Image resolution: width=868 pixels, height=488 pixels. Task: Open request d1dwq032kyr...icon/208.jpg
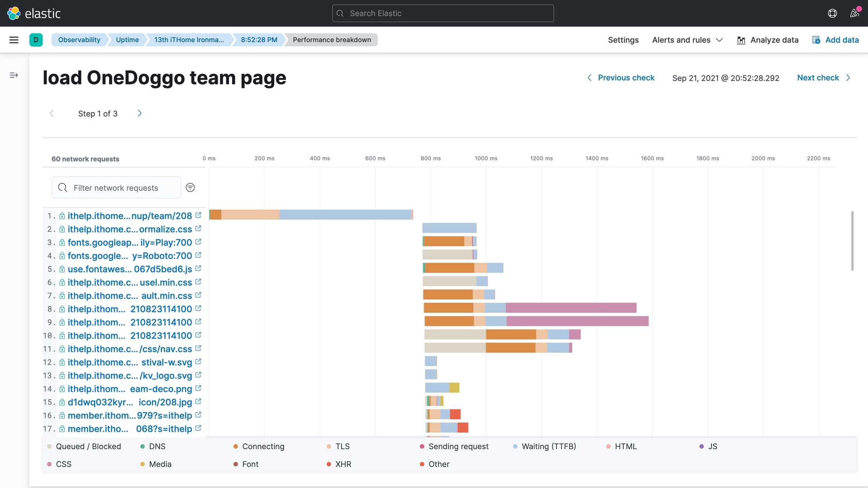(x=130, y=402)
